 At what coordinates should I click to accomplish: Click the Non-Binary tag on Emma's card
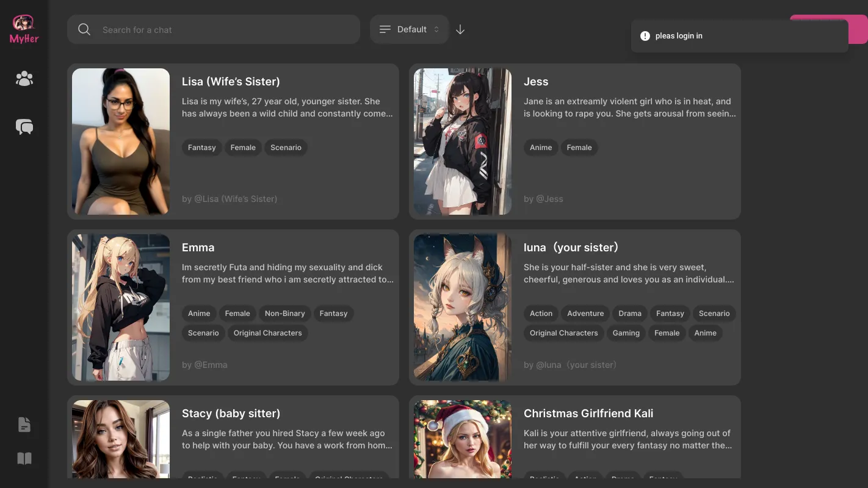coord(284,314)
